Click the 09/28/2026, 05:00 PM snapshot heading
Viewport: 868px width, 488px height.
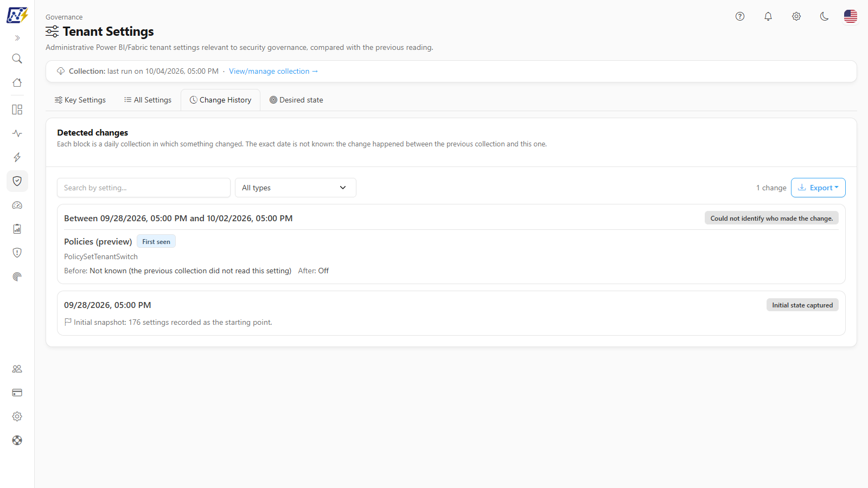107,305
